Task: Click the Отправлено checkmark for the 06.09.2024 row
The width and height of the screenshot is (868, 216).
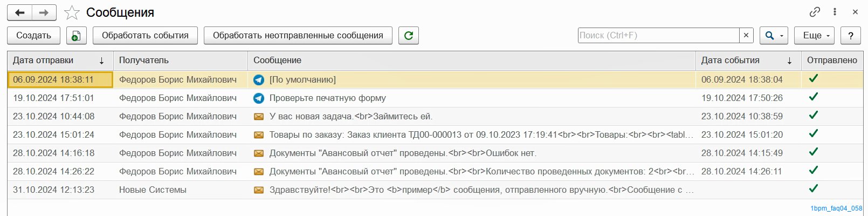Action: click(x=814, y=78)
